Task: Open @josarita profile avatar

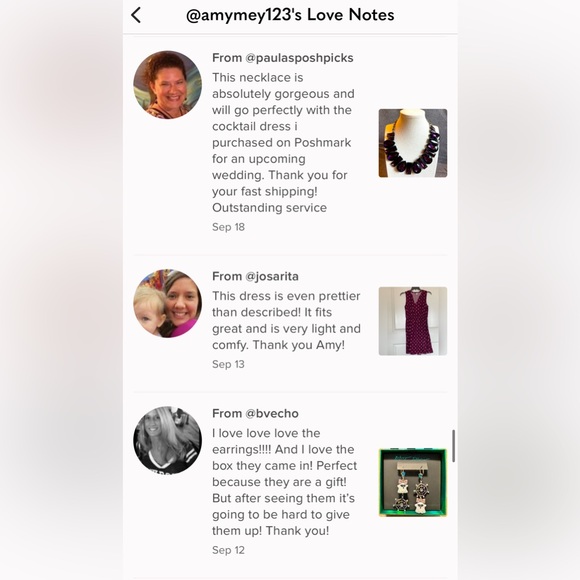Action: (x=168, y=303)
